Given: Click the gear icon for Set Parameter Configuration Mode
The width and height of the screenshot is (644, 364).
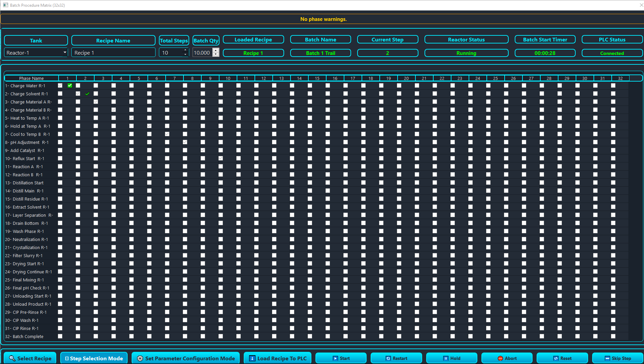Looking at the screenshot, I should point(140,358).
